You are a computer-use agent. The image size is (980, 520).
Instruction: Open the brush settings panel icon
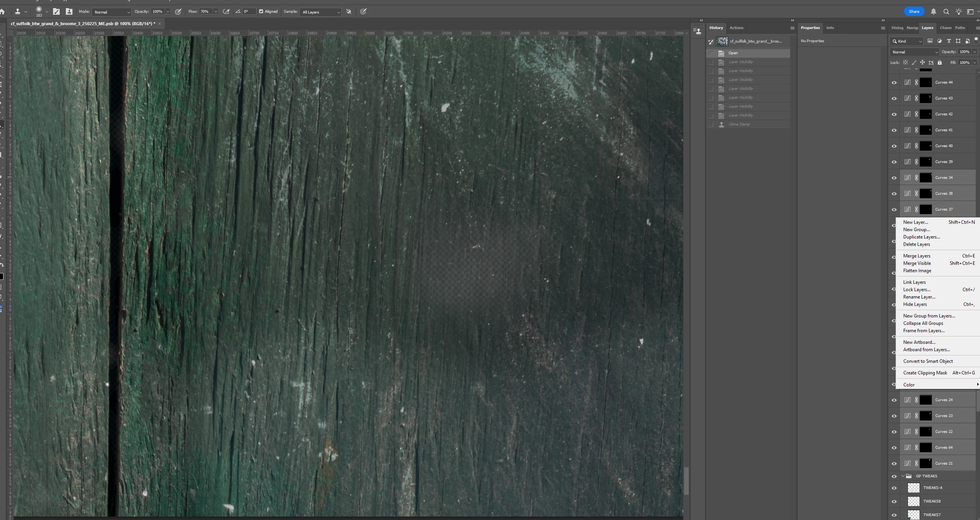(x=57, y=12)
